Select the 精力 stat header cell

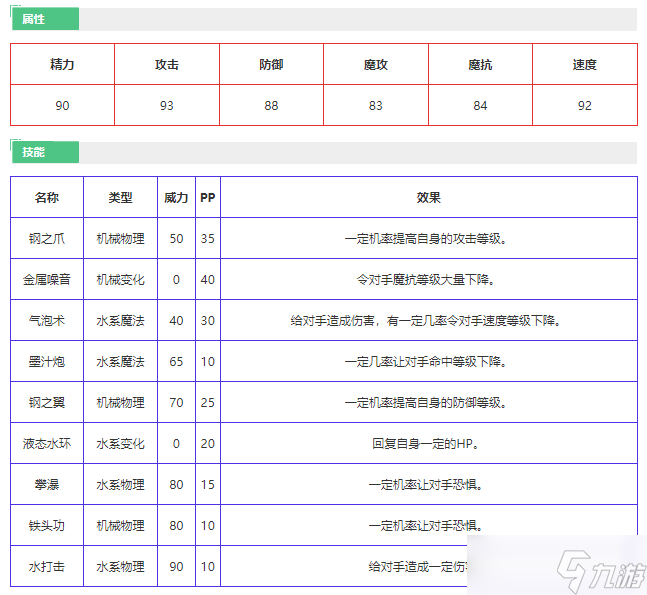click(62, 64)
